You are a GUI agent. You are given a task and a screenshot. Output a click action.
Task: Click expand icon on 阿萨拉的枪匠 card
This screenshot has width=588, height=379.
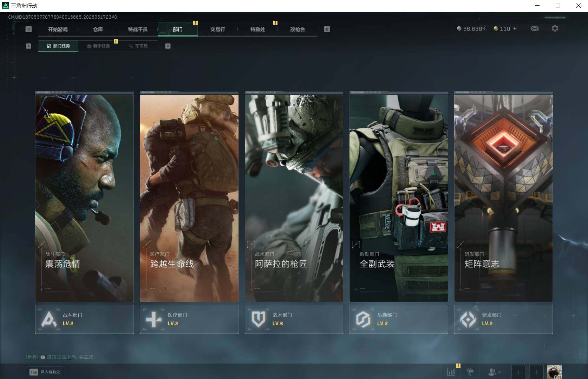(251, 244)
